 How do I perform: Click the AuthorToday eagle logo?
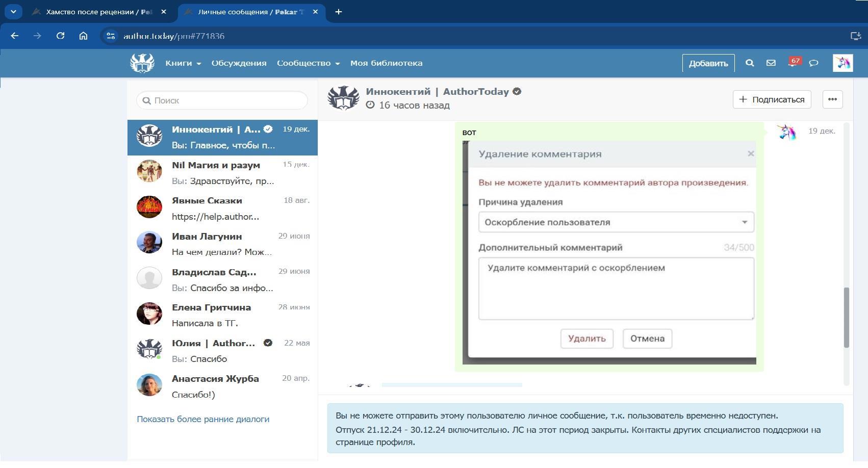click(x=142, y=63)
